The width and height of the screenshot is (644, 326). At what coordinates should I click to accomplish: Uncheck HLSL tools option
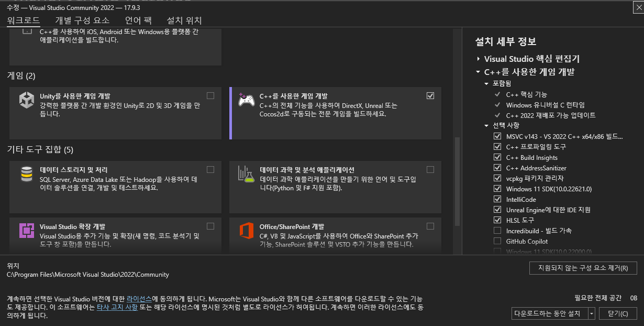(497, 220)
